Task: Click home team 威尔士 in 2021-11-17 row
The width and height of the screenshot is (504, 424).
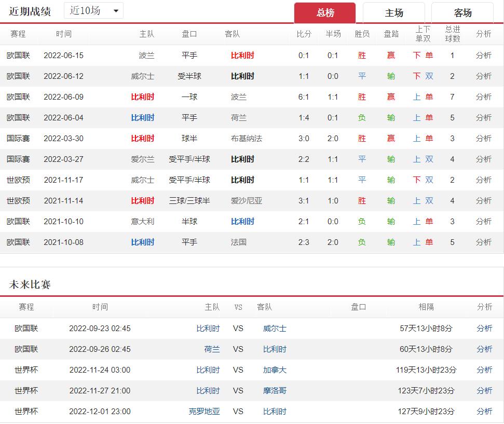Action: 142,180
